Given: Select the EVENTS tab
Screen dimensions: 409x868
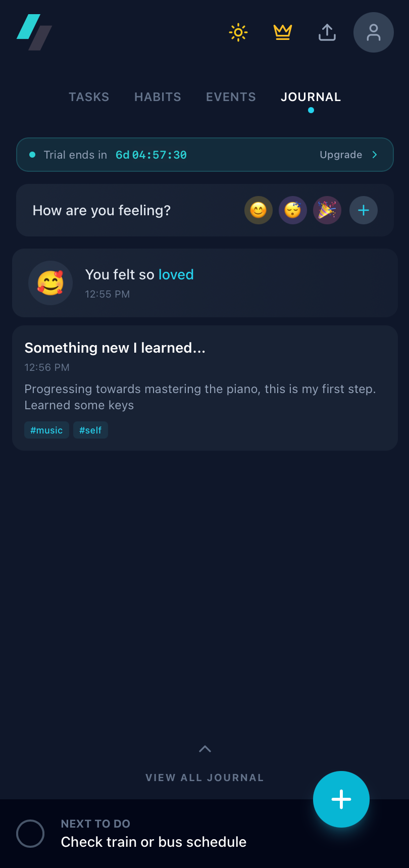Looking at the screenshot, I should pyautogui.click(x=231, y=97).
